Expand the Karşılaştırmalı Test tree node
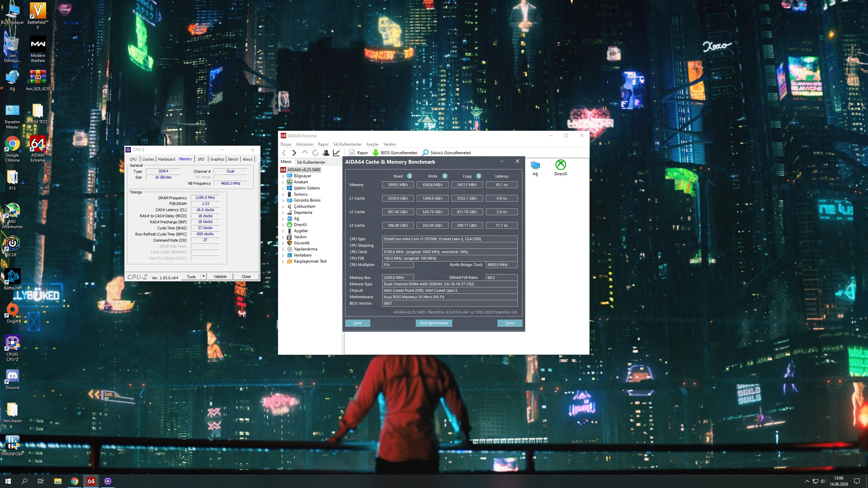The image size is (868, 488). [283, 262]
